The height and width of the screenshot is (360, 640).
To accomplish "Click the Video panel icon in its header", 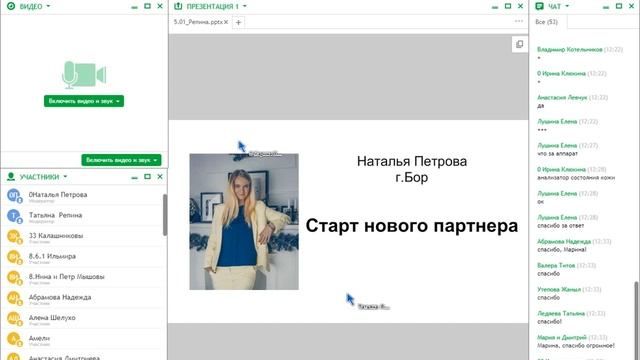I will 11,6.
